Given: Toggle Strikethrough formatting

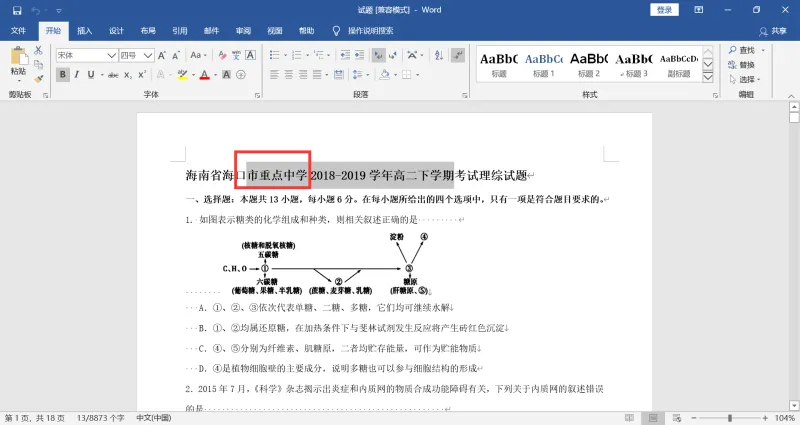Looking at the screenshot, I should pos(113,75).
